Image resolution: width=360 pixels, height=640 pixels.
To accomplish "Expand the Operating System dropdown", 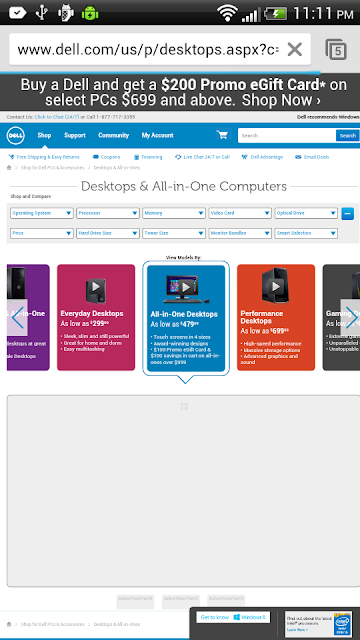I will point(42,213).
